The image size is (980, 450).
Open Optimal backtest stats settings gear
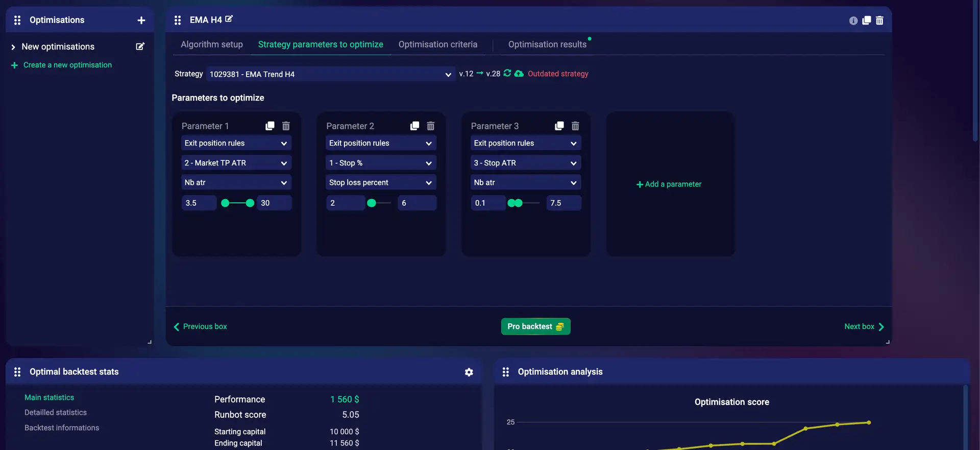(469, 372)
